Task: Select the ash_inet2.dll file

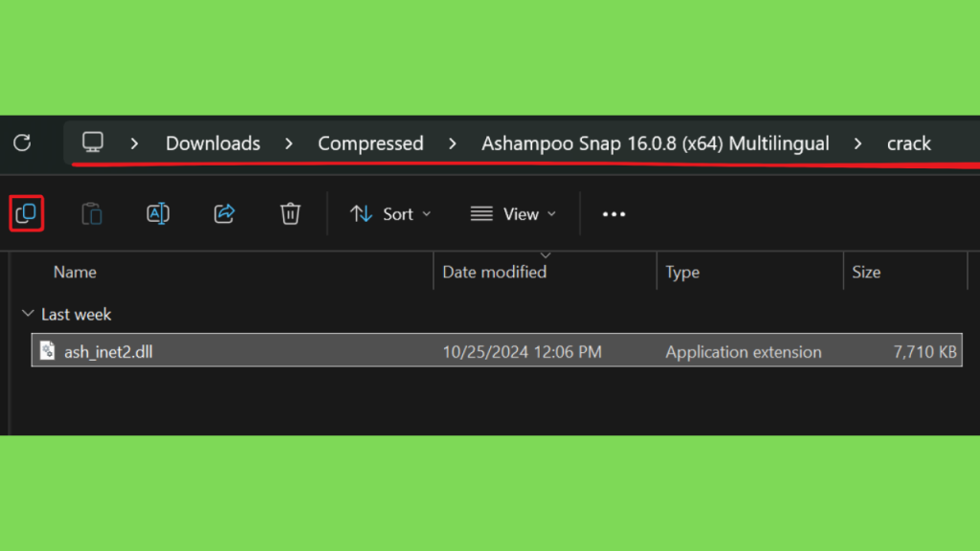Action: pos(497,351)
